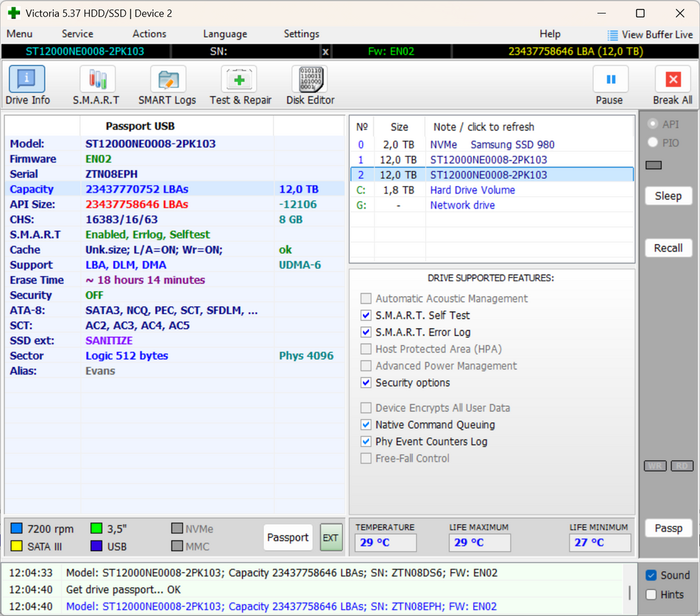This screenshot has width=700, height=616.
Task: Toggle Host Protected Area (HPA) checkbox
Action: (x=366, y=349)
